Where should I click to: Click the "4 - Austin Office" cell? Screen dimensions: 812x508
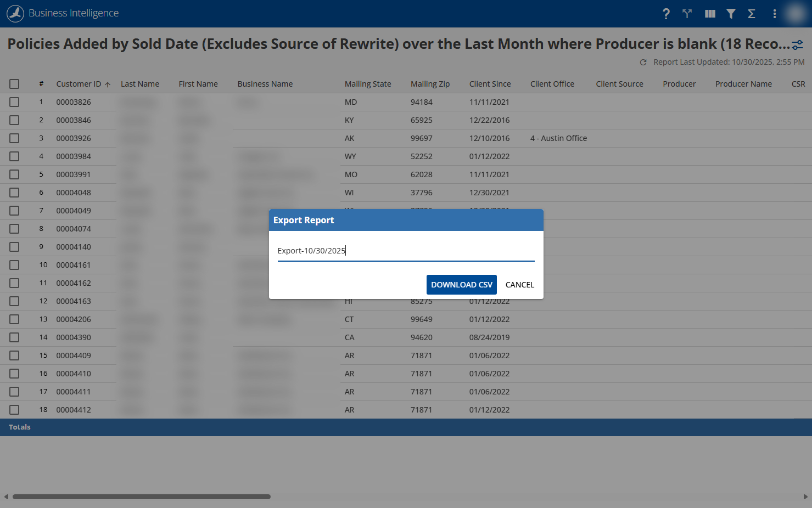click(559, 138)
